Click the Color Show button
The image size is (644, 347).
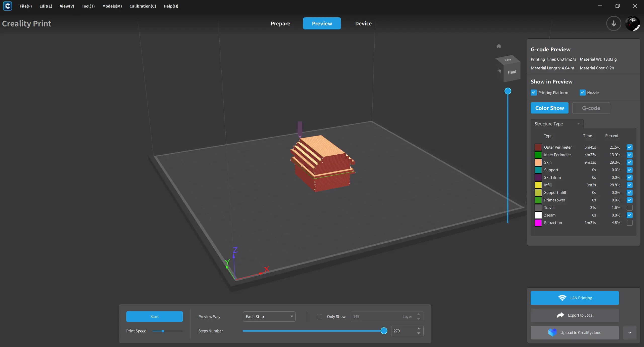click(549, 108)
